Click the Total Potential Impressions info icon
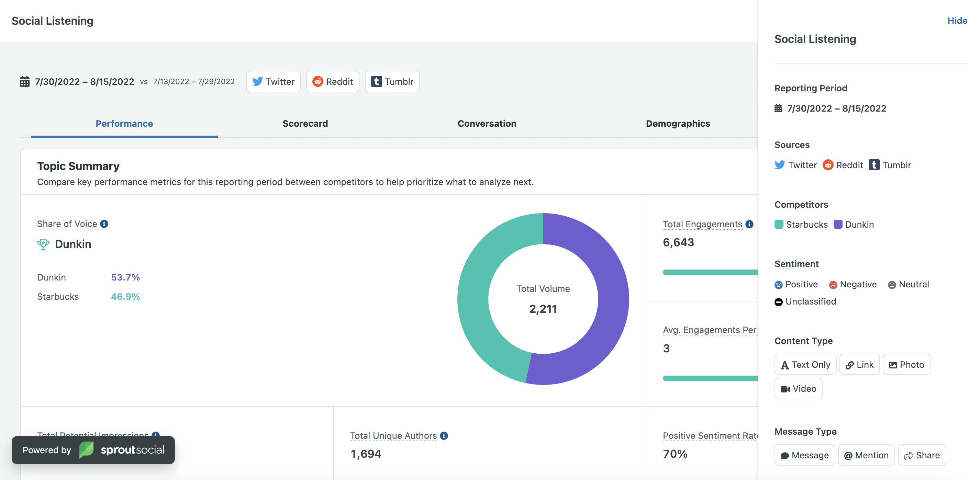Viewport: 980px width, 480px height. 156,435
